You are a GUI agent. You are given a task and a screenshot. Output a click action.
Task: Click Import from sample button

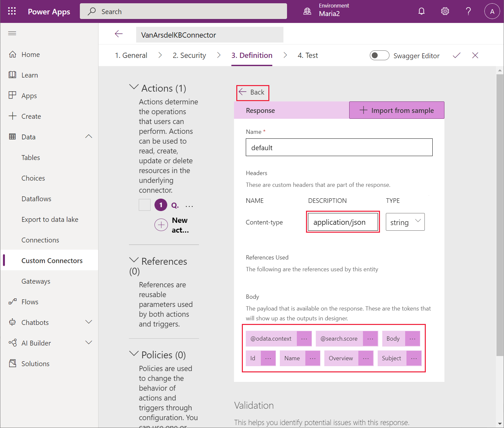tap(397, 110)
